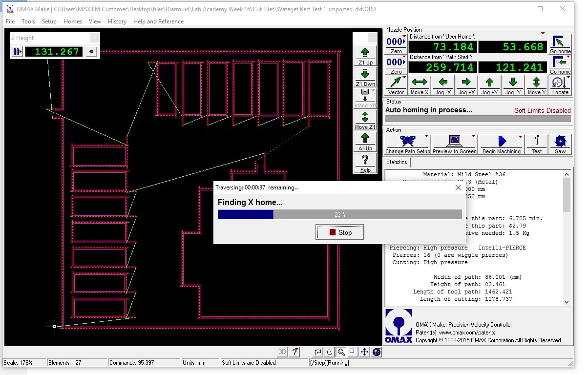Screen dimensions: 588x375
Task: Open the View menu
Action: pyautogui.click(x=95, y=21)
